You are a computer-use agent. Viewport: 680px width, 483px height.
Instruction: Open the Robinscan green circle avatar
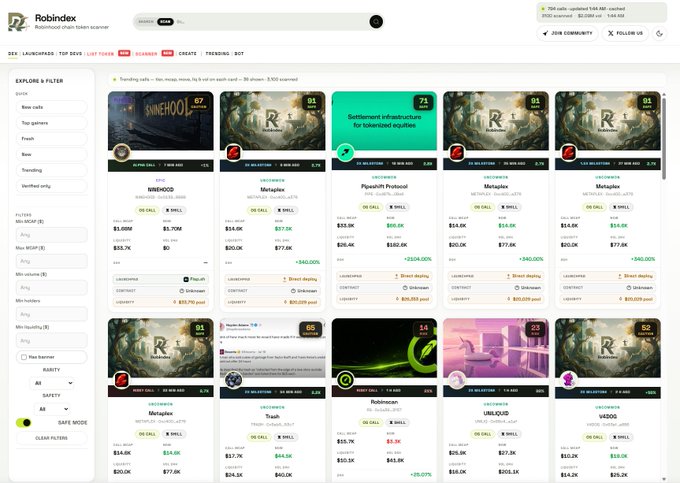345,380
